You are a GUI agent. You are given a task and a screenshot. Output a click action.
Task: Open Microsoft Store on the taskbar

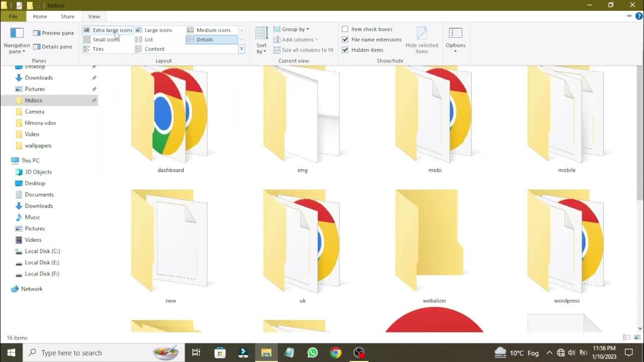tap(220, 352)
